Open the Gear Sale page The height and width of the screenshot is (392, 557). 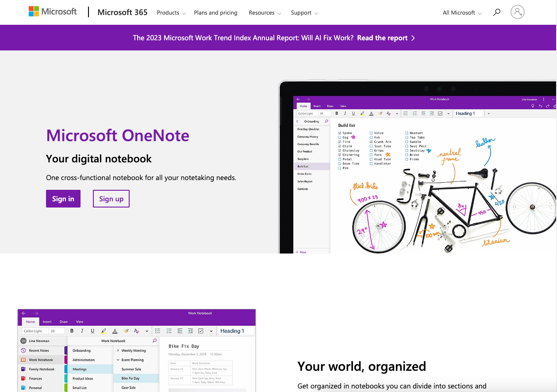click(129, 388)
